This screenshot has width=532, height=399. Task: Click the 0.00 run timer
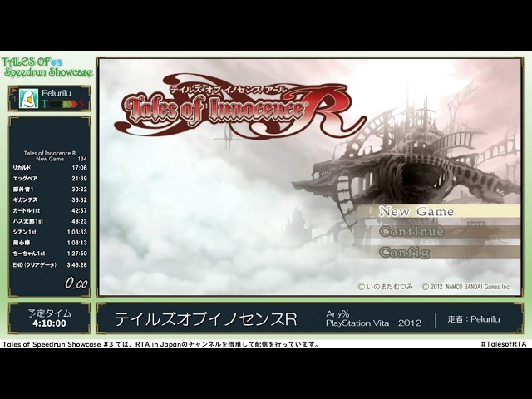[x=76, y=283]
